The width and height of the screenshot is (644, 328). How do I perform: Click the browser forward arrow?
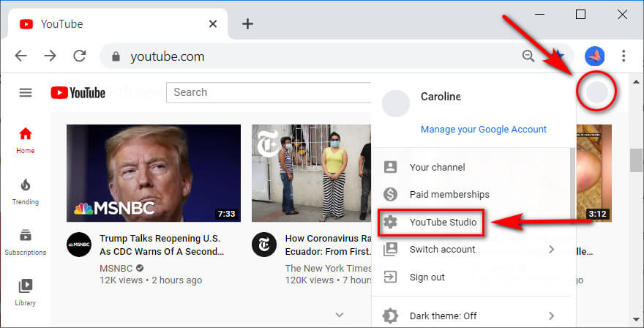(50, 56)
